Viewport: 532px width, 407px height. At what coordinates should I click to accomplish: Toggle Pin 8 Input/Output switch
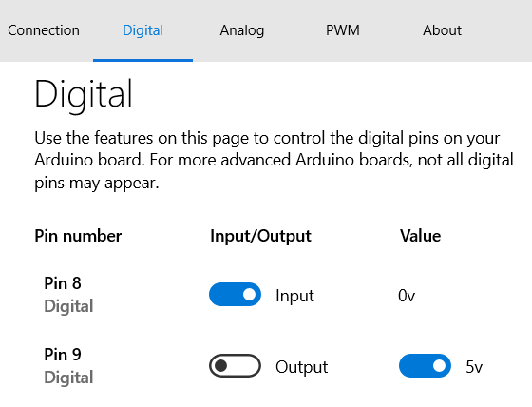point(235,295)
